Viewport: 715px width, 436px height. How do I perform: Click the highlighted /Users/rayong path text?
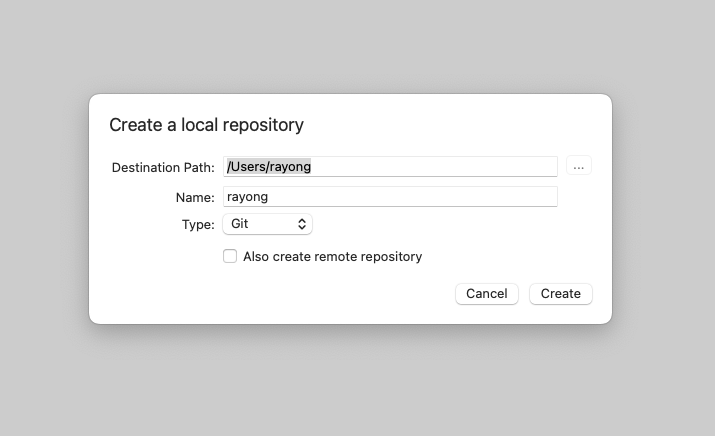pos(269,166)
